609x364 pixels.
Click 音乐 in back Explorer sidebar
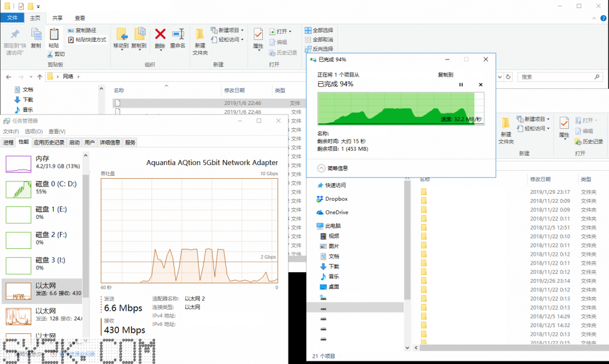(24, 110)
